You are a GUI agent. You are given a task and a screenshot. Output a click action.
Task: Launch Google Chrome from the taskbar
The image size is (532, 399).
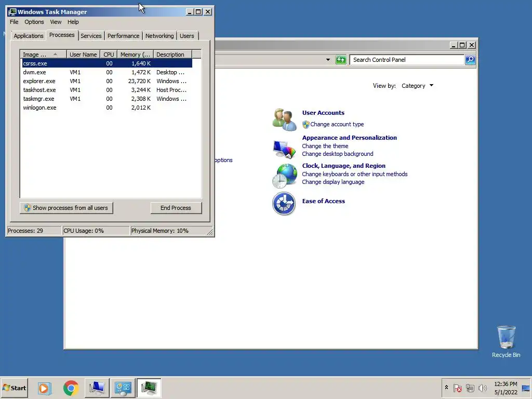[71, 388]
